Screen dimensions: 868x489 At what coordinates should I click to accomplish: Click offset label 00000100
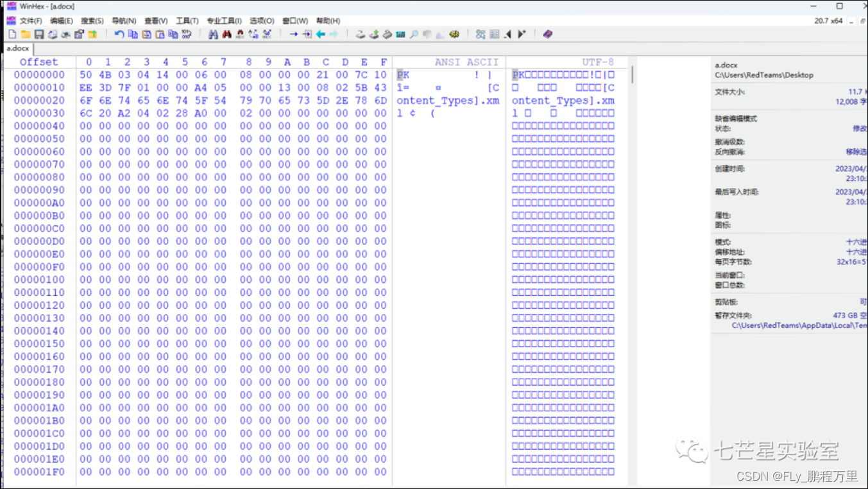click(x=39, y=280)
